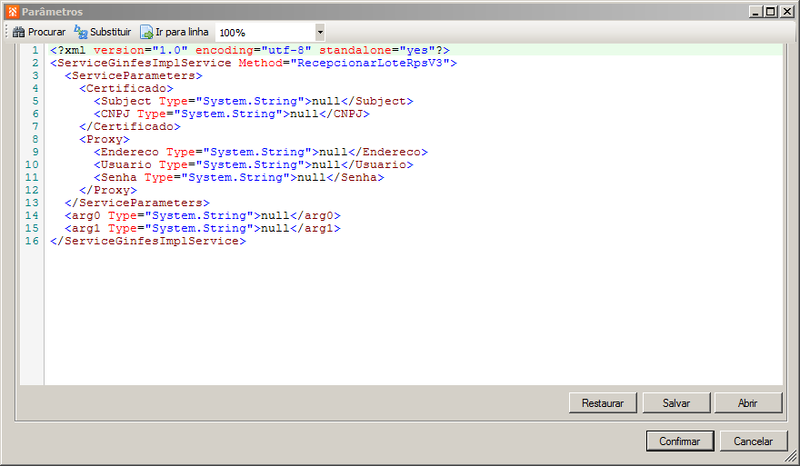
Task: Click the arg0 element line
Action: pyautogui.click(x=203, y=216)
